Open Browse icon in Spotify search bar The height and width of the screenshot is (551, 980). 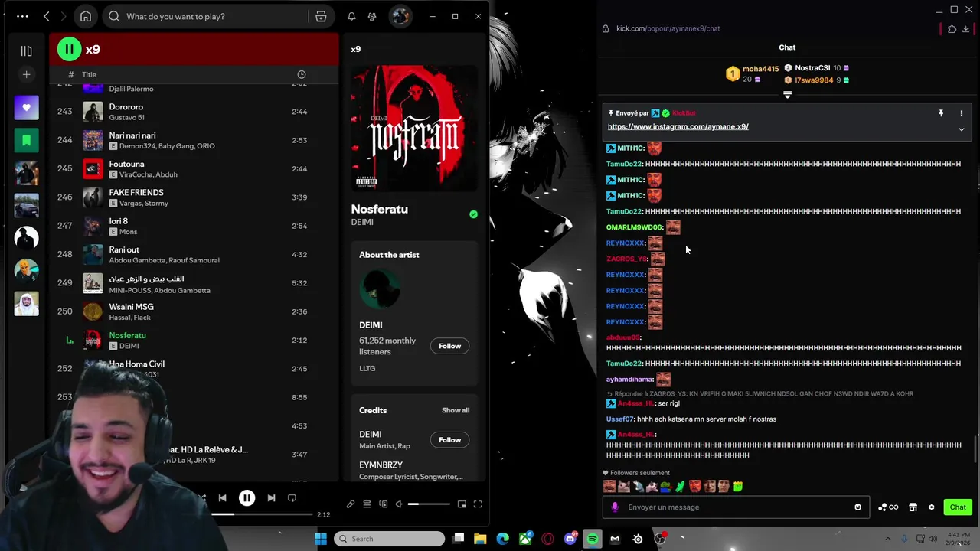(321, 16)
